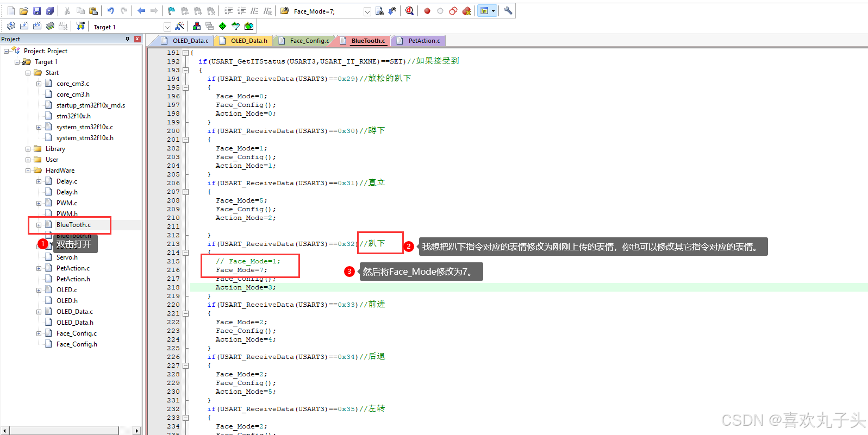Screen dimensions: 868x435
Task: Create a new file from toolbar
Action: [11, 11]
